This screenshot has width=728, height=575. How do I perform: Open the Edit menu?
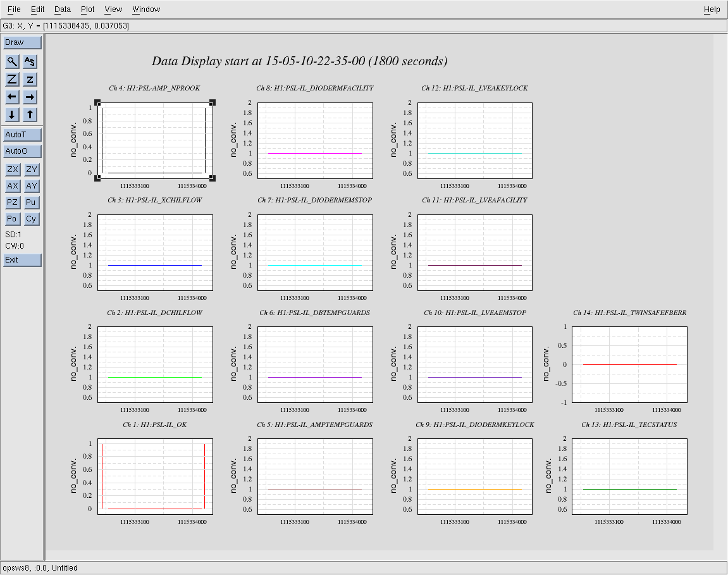(37, 9)
